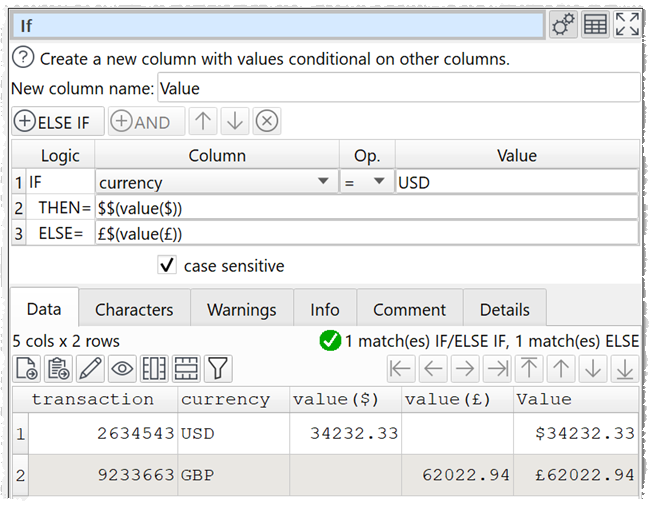Switch to the Comment tab
This screenshot has height=505, width=649.
coord(409,310)
